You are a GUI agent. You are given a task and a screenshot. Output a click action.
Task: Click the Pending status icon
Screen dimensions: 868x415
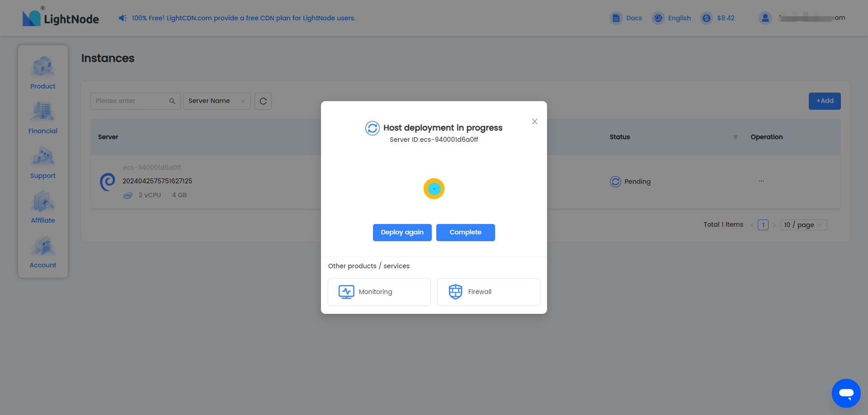(x=615, y=182)
